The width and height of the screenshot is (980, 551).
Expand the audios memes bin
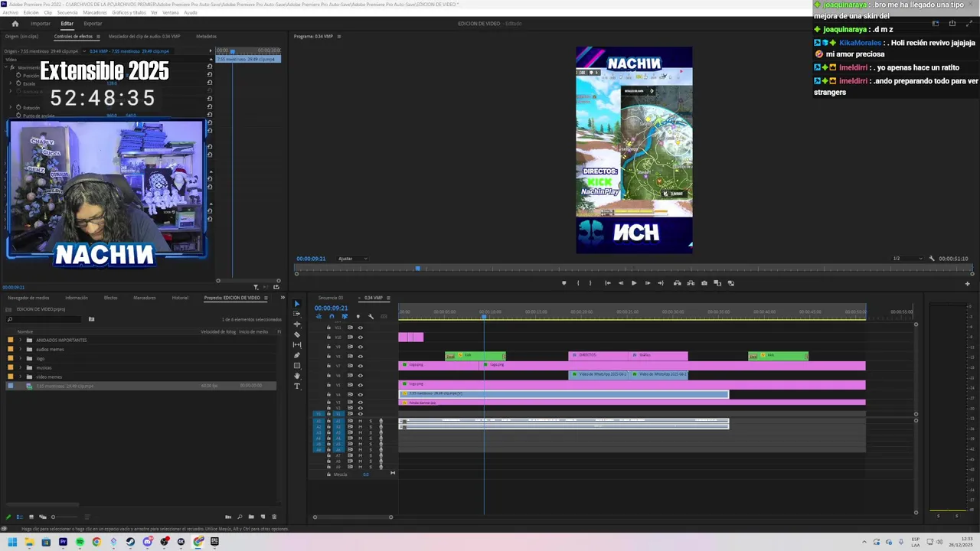21,349
